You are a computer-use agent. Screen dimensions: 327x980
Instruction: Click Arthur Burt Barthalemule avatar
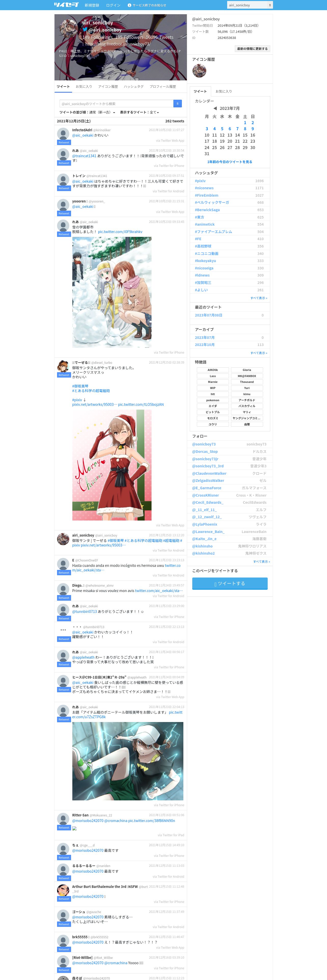[63, 890]
